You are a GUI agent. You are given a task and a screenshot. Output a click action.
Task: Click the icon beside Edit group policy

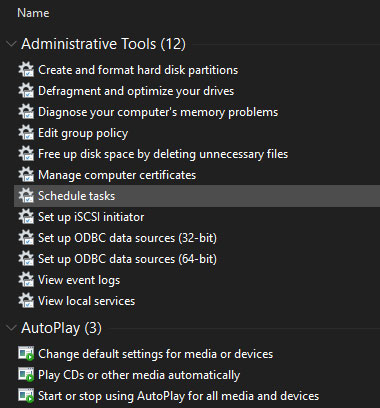[x=26, y=133]
